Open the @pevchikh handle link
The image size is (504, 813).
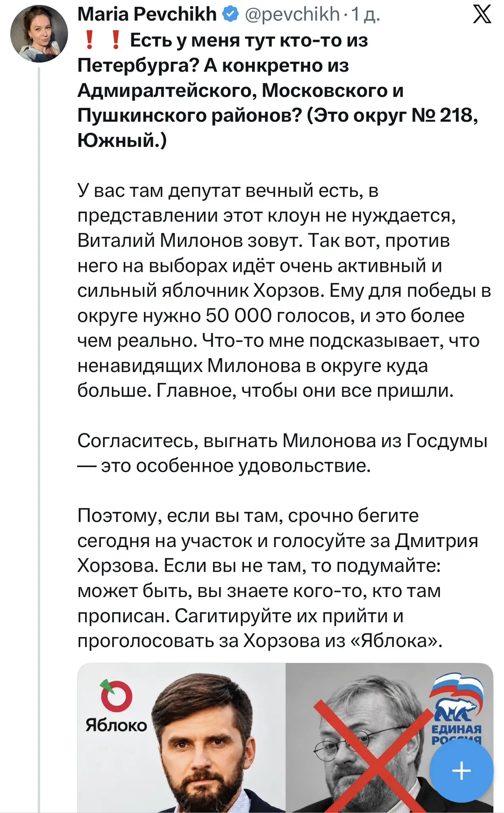[292, 15]
